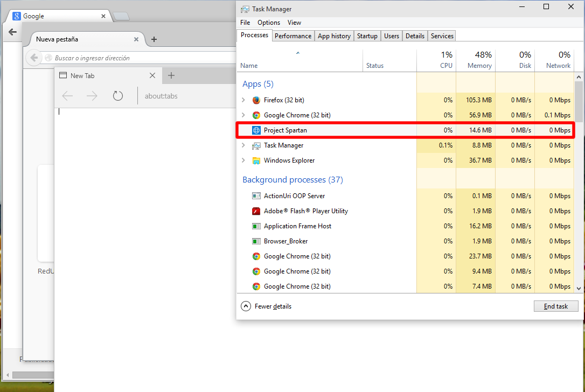This screenshot has height=392, width=585.
Task: Click the Windows Explorer folder icon
Action: point(256,160)
